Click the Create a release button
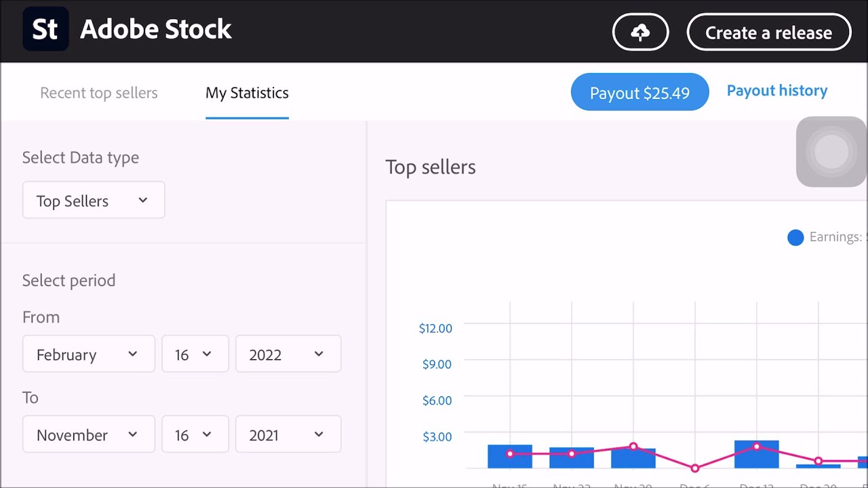The width and height of the screenshot is (868, 488). click(768, 33)
